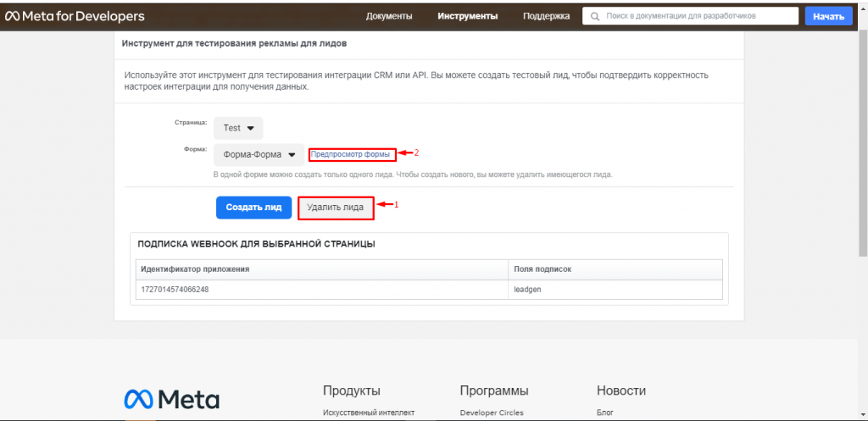Click the search magnifier icon

595,17
